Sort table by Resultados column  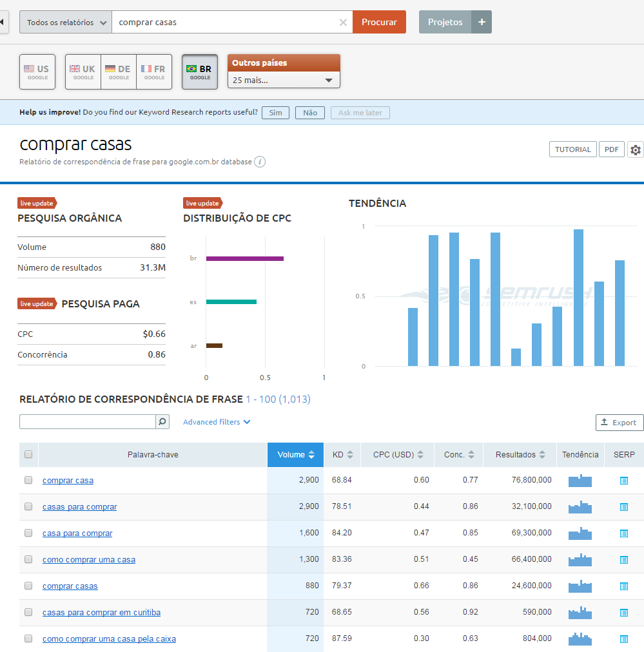tap(520, 454)
